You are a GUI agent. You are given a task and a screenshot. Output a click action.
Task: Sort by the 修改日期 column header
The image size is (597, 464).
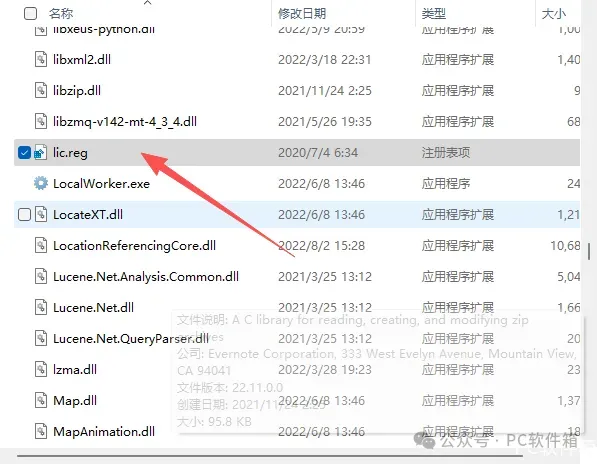pos(302,14)
